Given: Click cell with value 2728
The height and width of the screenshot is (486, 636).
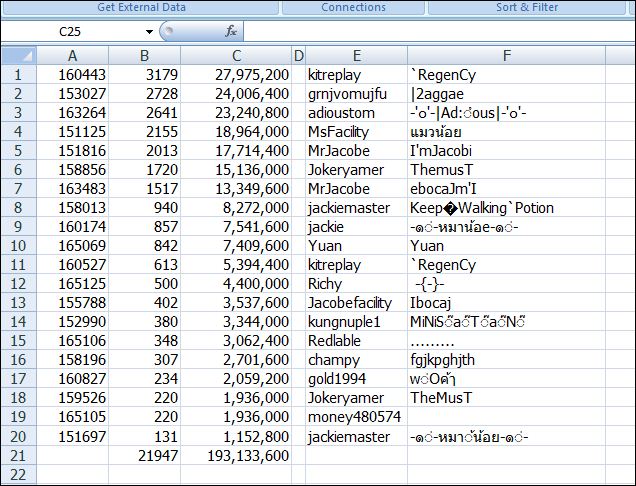Looking at the screenshot, I should 144,94.
